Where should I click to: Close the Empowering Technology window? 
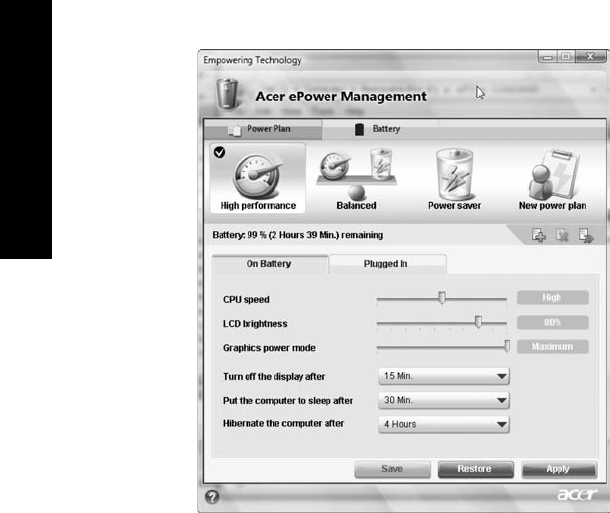pyautogui.click(x=591, y=57)
